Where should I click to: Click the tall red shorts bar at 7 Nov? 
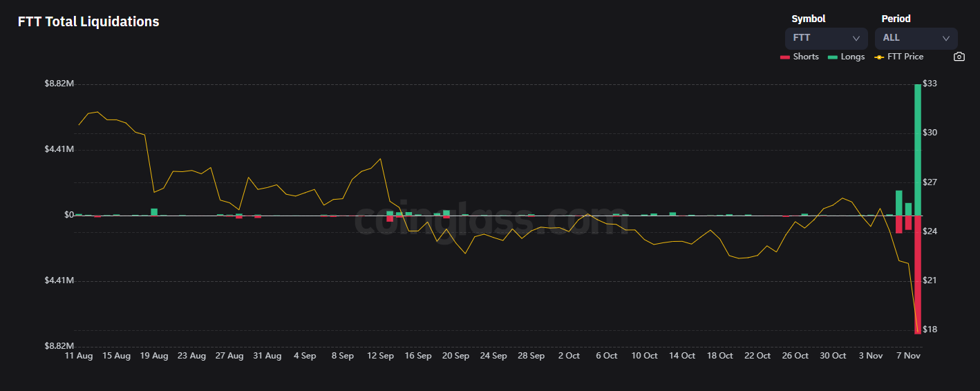[x=918, y=274]
